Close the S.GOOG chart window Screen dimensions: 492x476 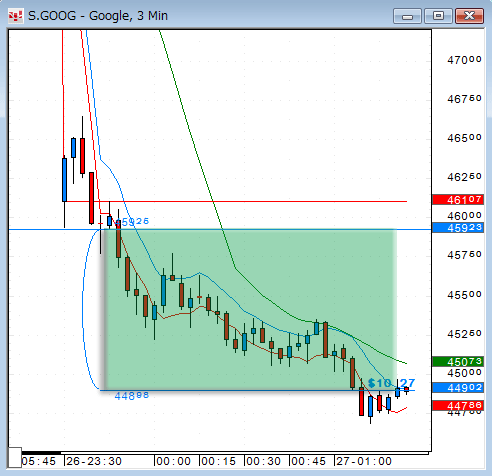[469, 16]
